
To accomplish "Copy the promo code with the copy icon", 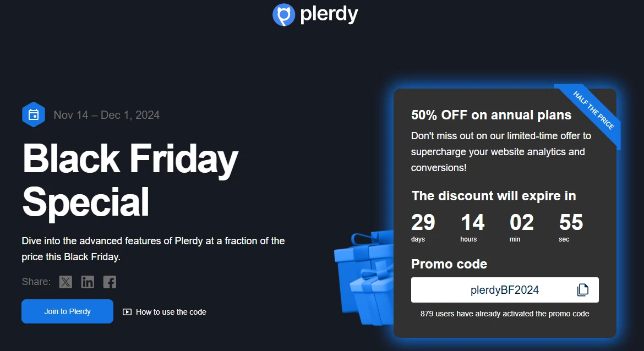I will [582, 290].
